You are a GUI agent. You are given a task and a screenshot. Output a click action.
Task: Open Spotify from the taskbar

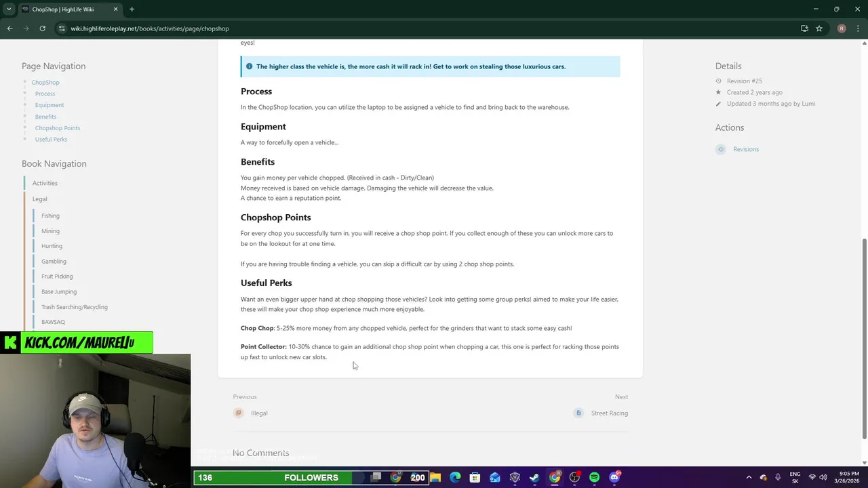(594, 478)
